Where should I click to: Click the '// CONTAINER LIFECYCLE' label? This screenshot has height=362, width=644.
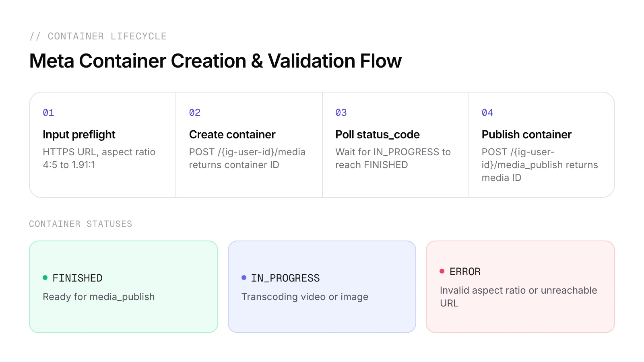tap(98, 36)
